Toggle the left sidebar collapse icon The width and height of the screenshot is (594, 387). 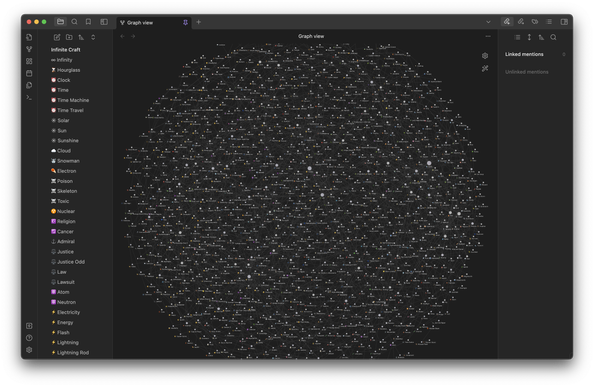[x=104, y=22]
